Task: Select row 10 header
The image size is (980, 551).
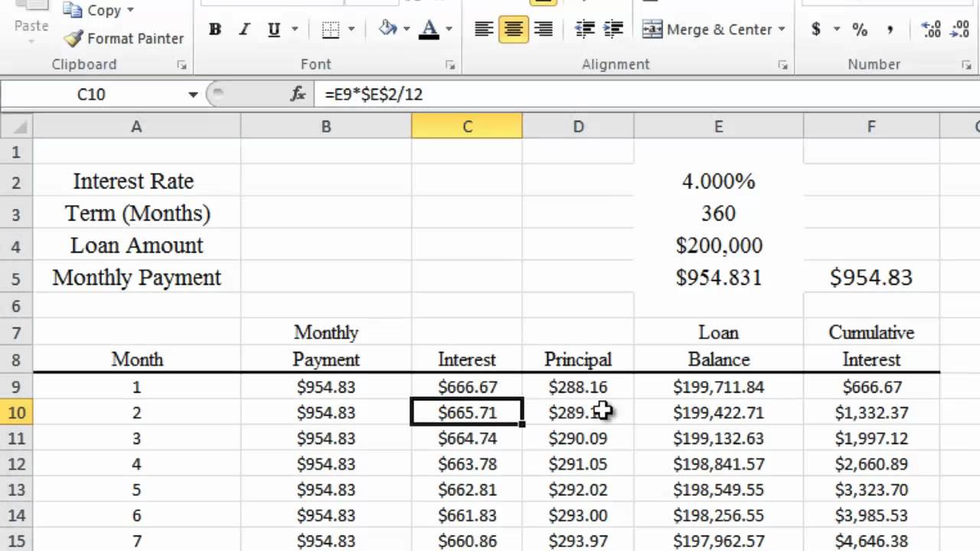Action: [16, 412]
